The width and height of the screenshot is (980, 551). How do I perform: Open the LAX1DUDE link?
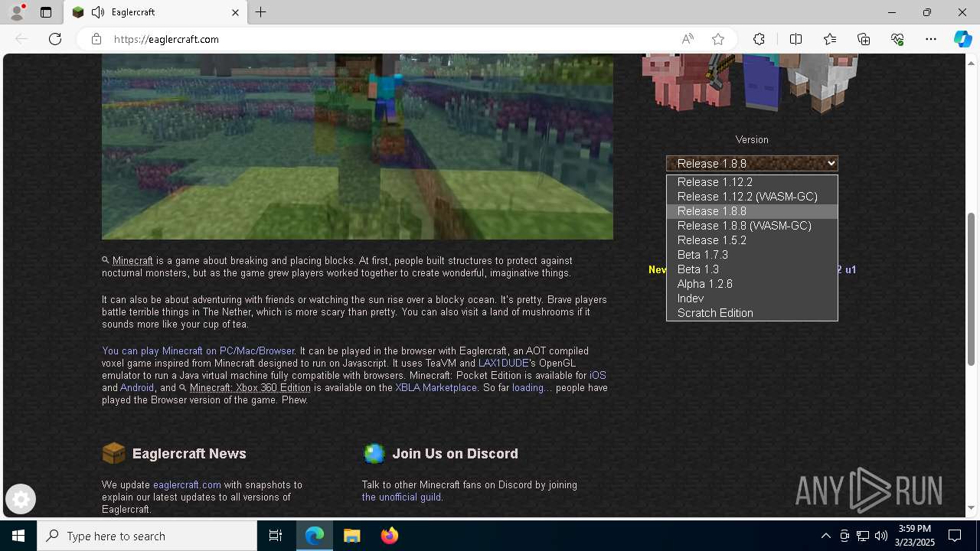point(504,364)
